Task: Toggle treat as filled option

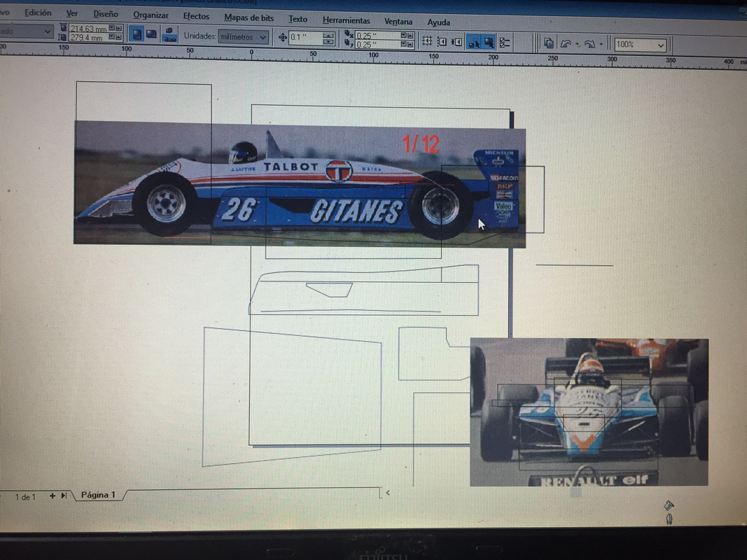Action: pos(489,43)
